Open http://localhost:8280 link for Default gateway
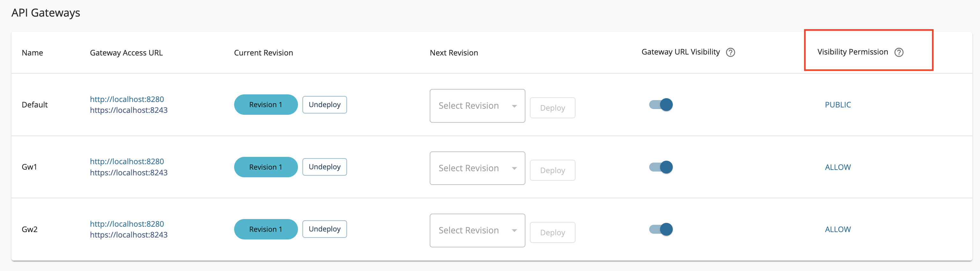This screenshot has width=980, height=271. (x=127, y=99)
